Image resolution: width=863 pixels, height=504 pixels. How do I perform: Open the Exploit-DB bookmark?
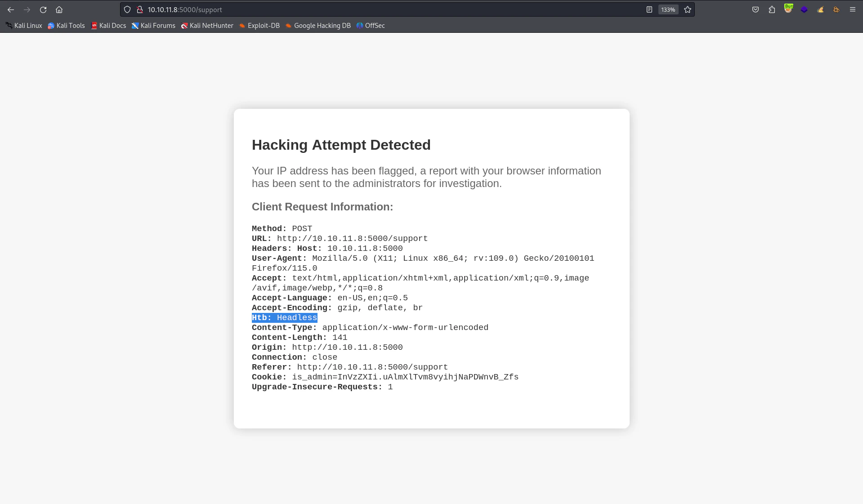click(x=259, y=26)
